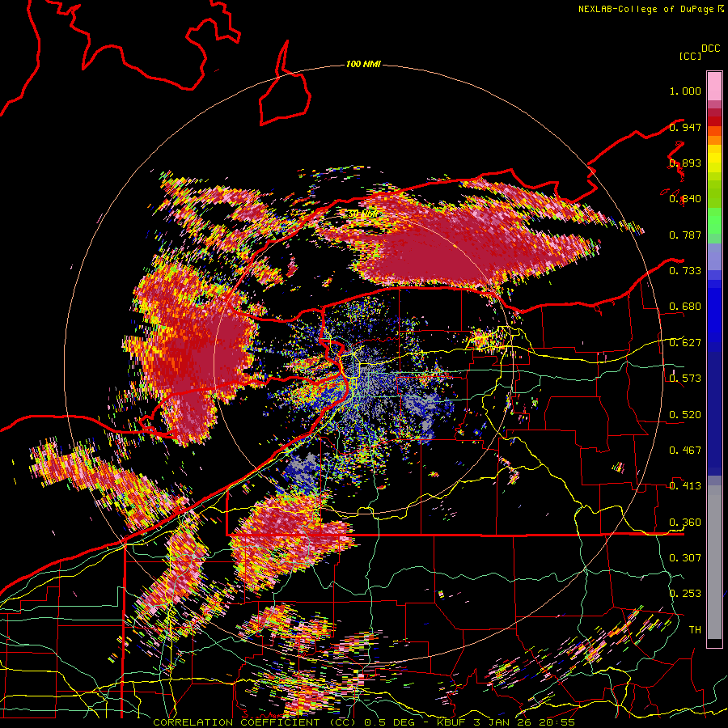The width and height of the screenshot is (728, 728).
Task: Select the 0.893 scale value
Action: (685, 163)
